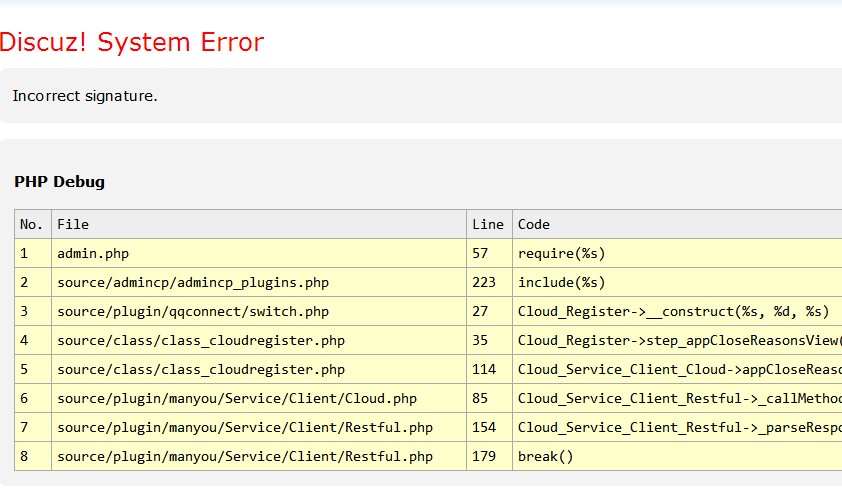
Task: Select the 'Incorrect signature.' error message
Action: (85, 96)
